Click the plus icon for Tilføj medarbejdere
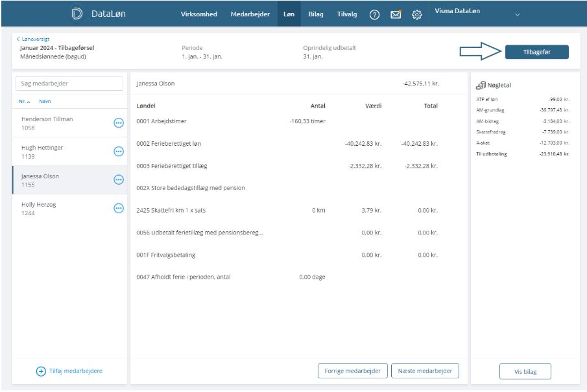This screenshot has height=392, width=587. pos(41,371)
